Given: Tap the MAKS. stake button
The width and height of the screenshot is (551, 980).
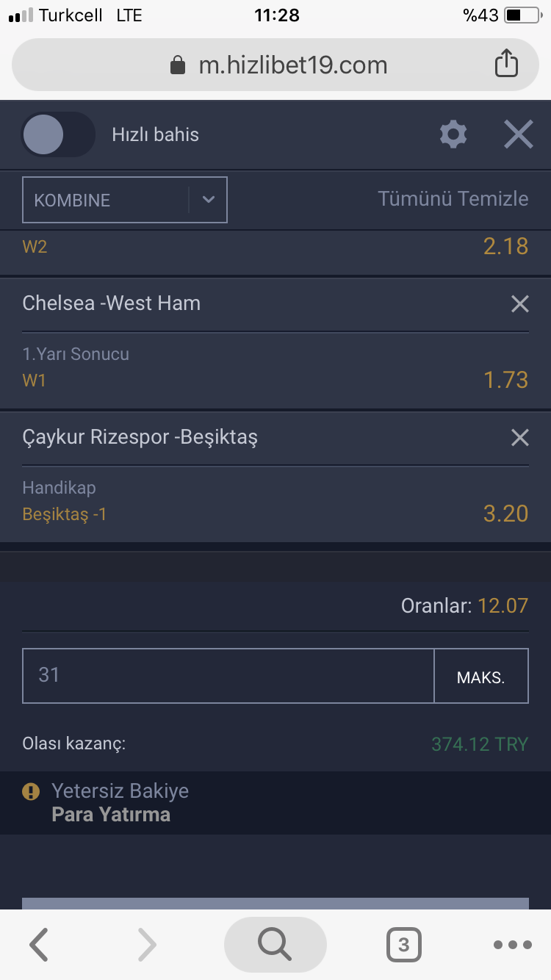Looking at the screenshot, I should [x=481, y=676].
